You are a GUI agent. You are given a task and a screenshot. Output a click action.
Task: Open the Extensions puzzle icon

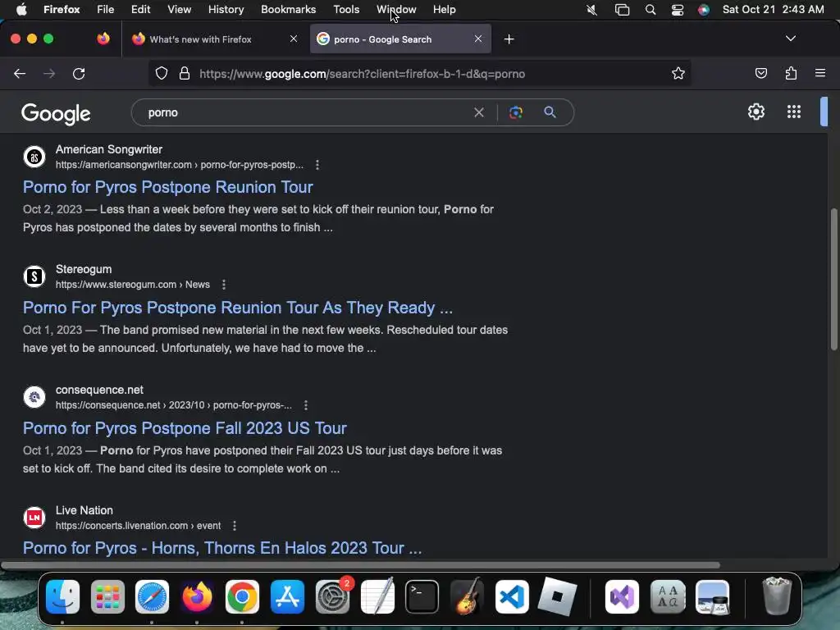tap(791, 73)
